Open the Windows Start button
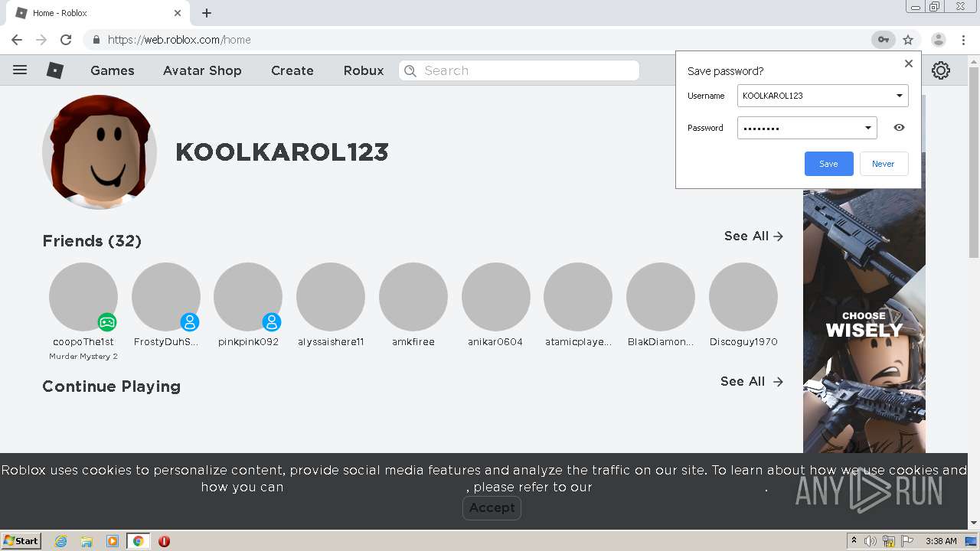Image resolution: width=980 pixels, height=551 pixels. coord(21,540)
